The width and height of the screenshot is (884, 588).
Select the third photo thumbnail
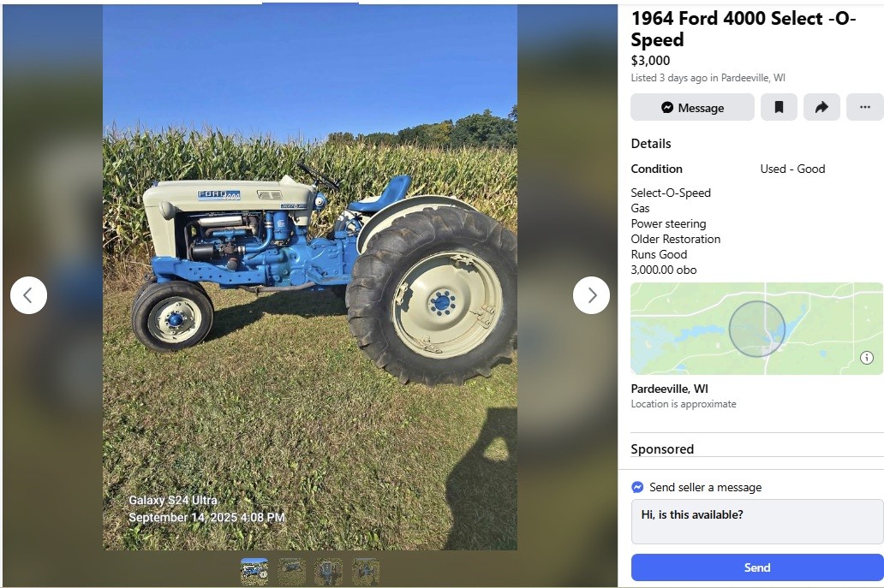tap(328, 572)
